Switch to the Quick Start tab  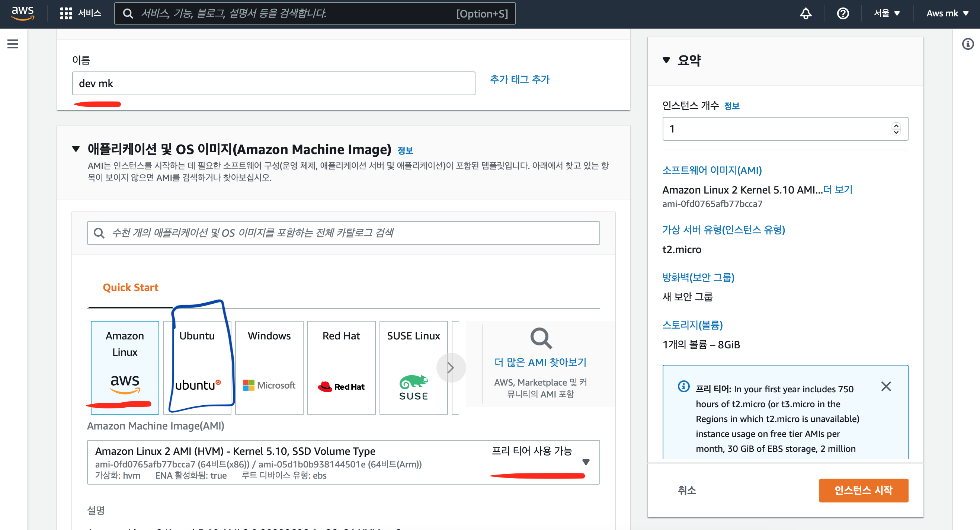[131, 287]
